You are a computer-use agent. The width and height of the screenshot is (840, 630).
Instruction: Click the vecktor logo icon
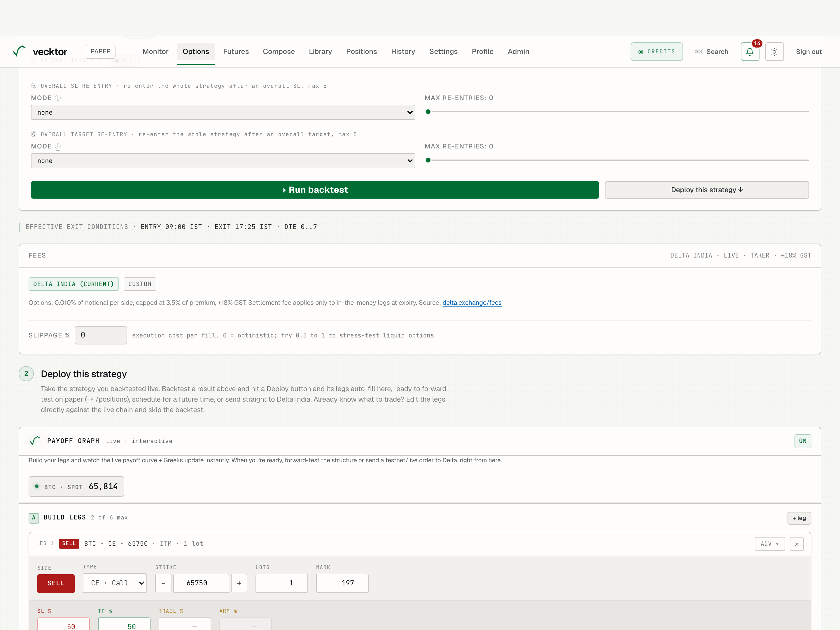(19, 51)
